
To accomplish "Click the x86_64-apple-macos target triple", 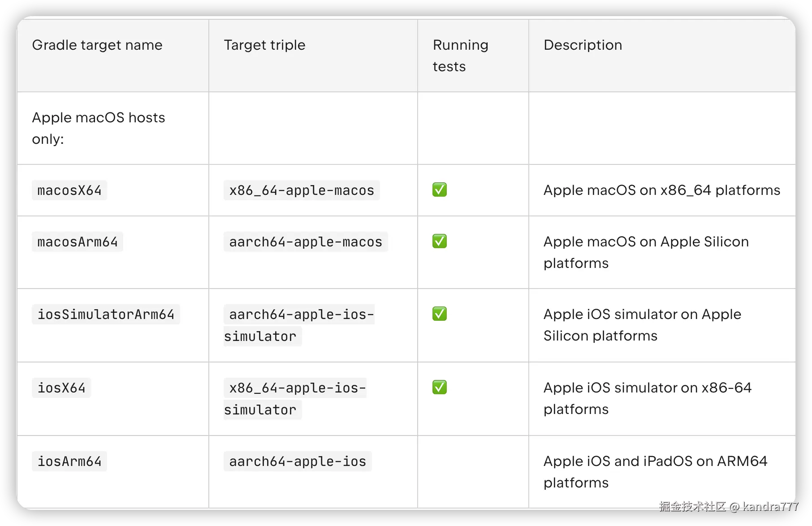I will pos(302,190).
